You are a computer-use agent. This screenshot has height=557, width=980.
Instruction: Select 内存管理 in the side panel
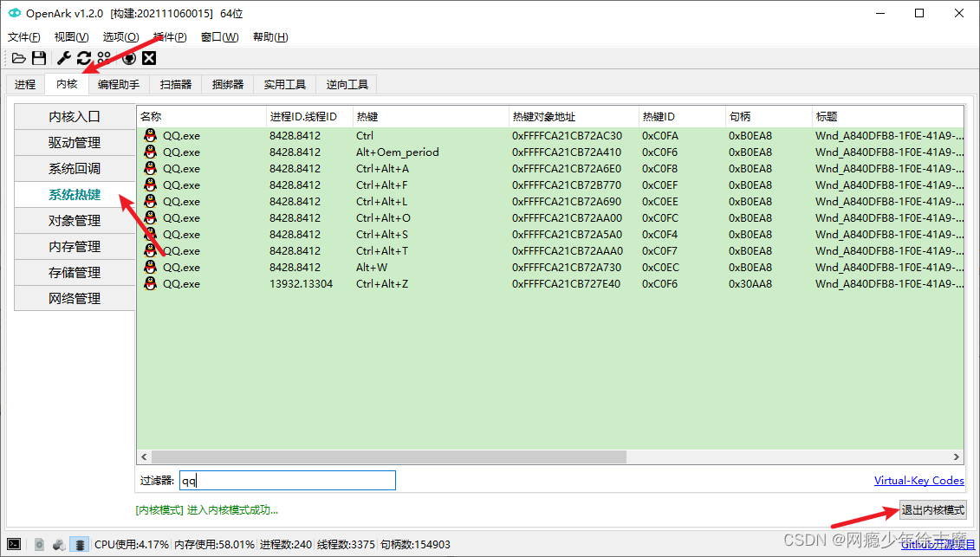click(x=75, y=247)
